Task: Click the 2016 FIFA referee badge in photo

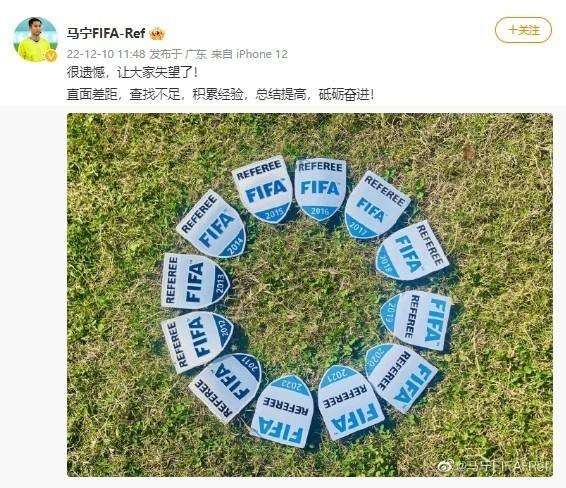Action: point(321,189)
